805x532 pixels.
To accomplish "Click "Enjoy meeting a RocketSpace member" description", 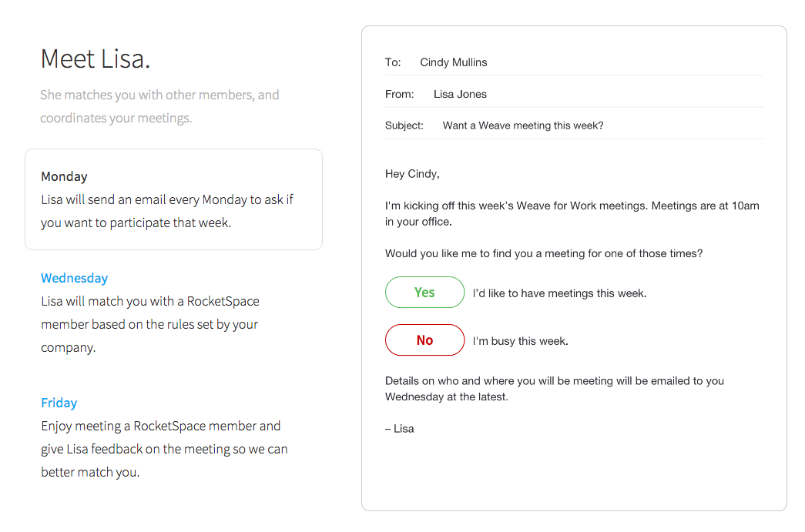I will (164, 449).
